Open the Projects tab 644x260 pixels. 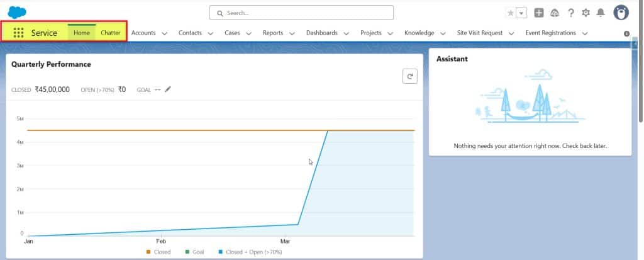coord(371,33)
